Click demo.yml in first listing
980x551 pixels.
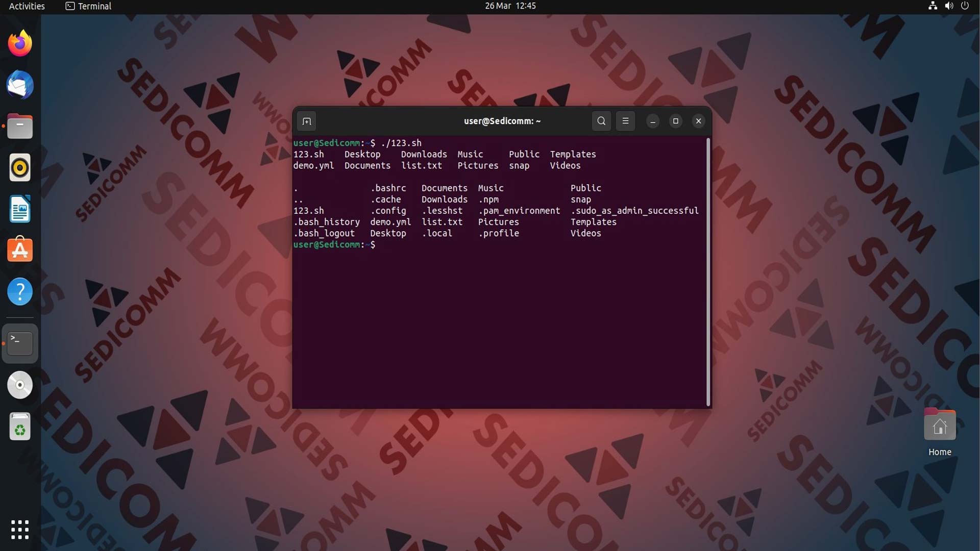(313, 166)
